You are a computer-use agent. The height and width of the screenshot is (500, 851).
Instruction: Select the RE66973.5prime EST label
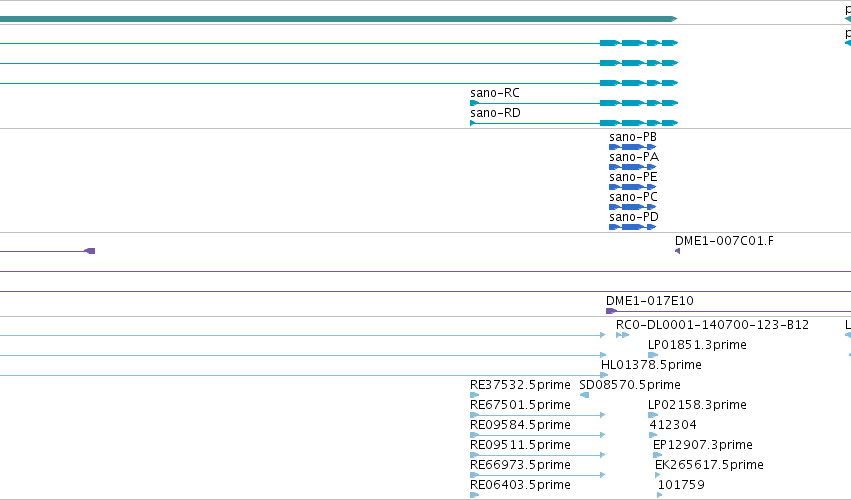(520, 465)
